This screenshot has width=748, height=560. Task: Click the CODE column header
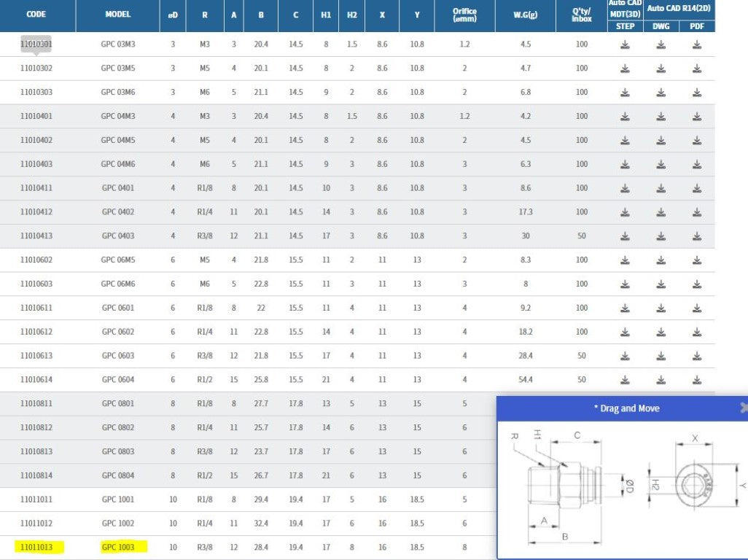tap(36, 15)
